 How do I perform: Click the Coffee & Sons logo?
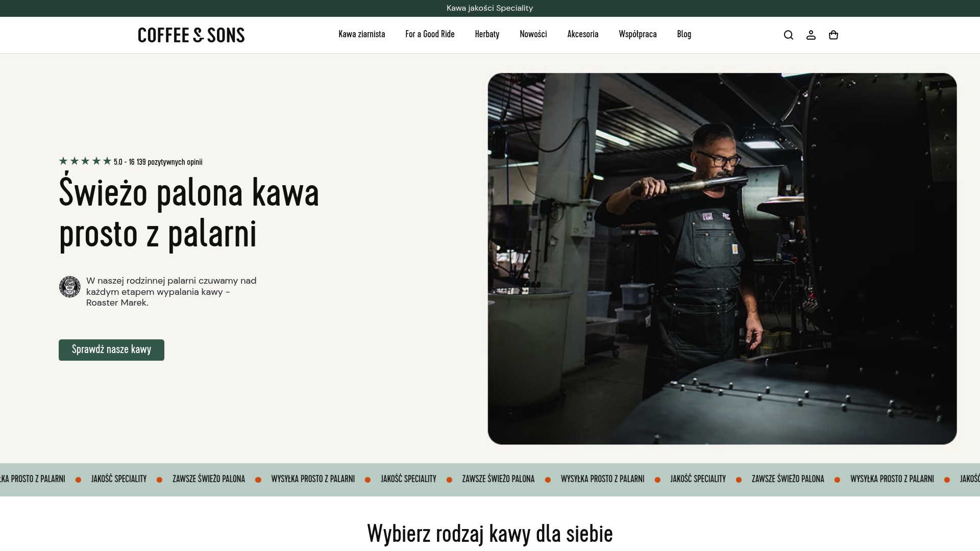[191, 35]
